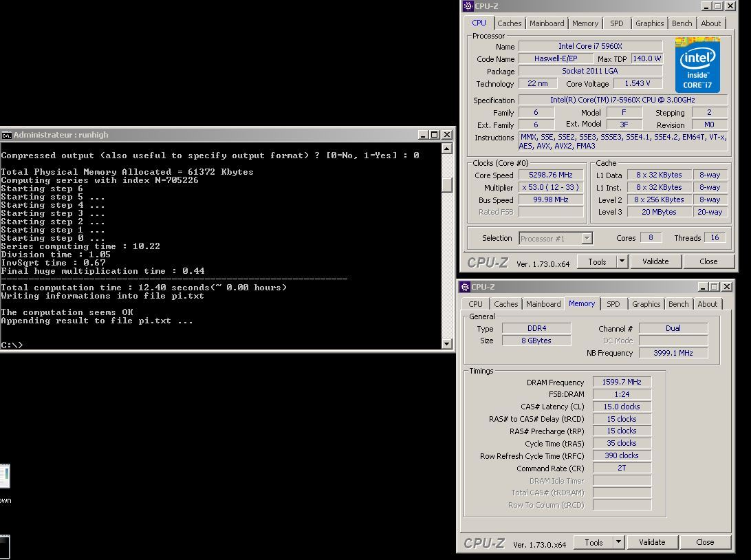751x560 pixels.
Task: Click scroll up arrow in runhigh console
Action: (x=447, y=149)
